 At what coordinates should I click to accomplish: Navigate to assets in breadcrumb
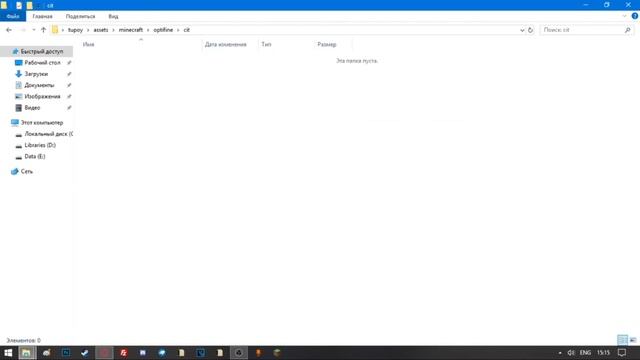101,30
